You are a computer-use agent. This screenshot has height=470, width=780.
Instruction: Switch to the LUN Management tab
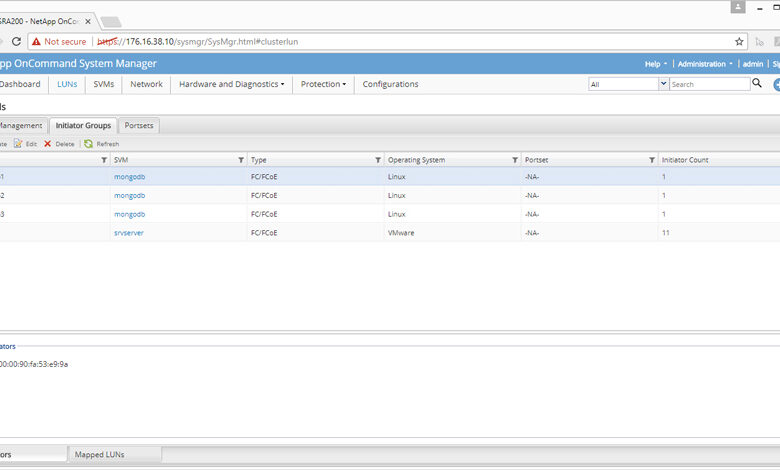pyautogui.click(x=22, y=125)
